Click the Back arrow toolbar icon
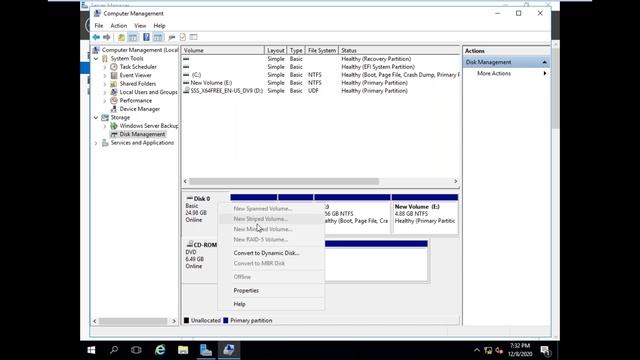640x360 pixels. [x=96, y=37]
